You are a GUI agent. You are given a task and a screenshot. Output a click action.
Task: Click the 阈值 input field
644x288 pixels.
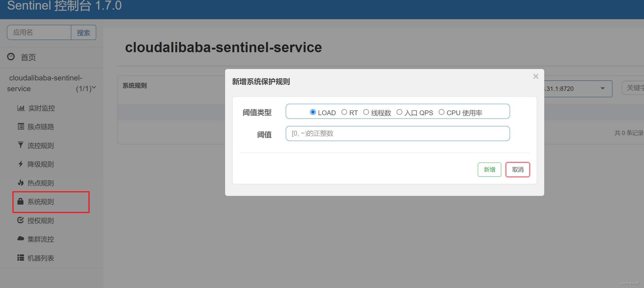click(x=398, y=133)
